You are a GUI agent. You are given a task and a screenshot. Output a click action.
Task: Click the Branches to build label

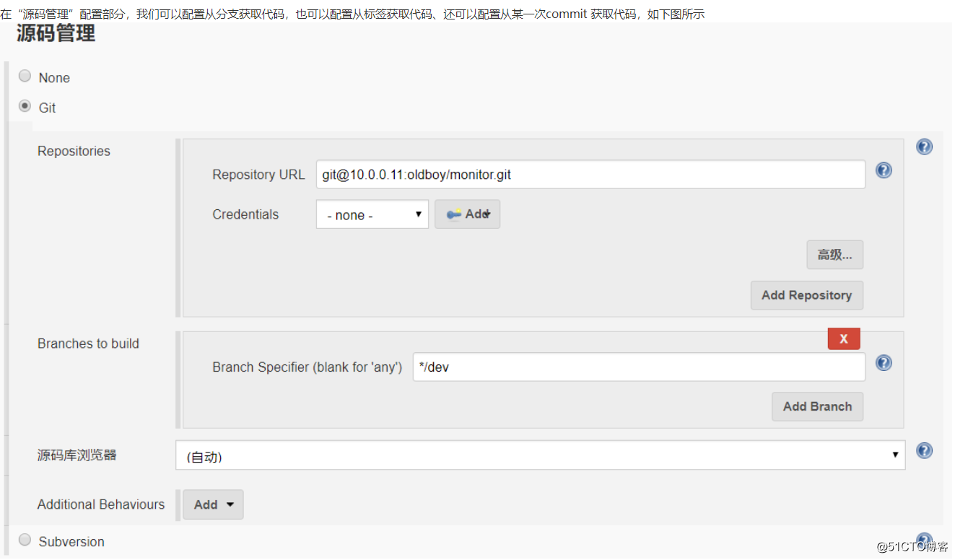88,344
